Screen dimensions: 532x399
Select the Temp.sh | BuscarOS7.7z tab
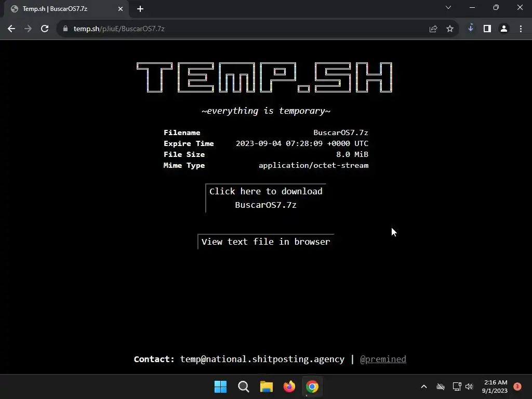(66, 9)
